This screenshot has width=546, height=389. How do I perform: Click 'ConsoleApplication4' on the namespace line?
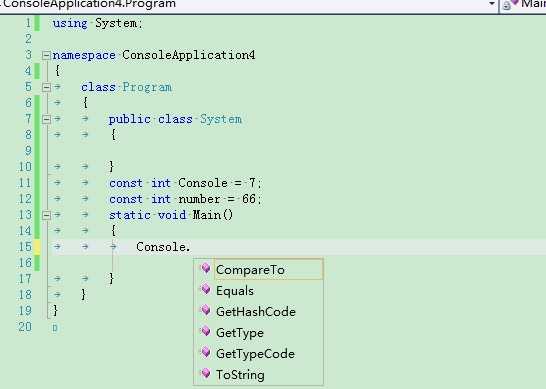point(189,55)
